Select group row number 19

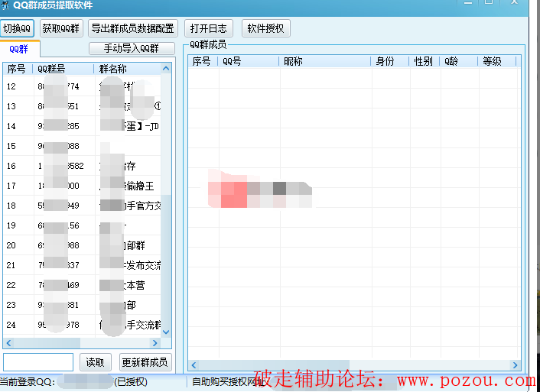pos(83,225)
